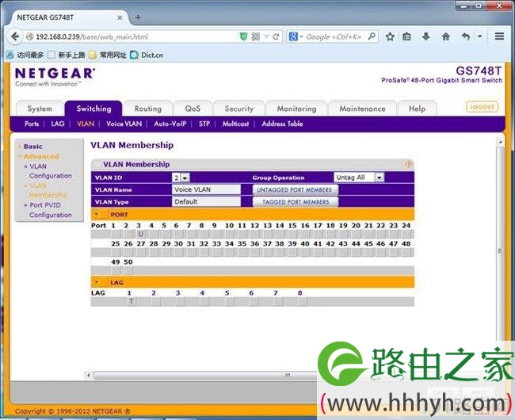This screenshot has height=420, width=515.
Task: Open the Multicast submenu
Action: click(x=235, y=124)
